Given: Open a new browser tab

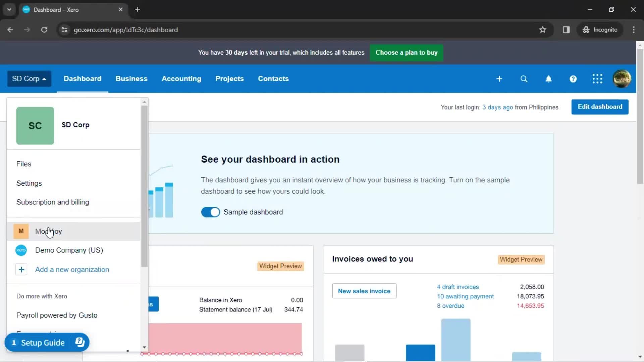Looking at the screenshot, I should [x=138, y=10].
